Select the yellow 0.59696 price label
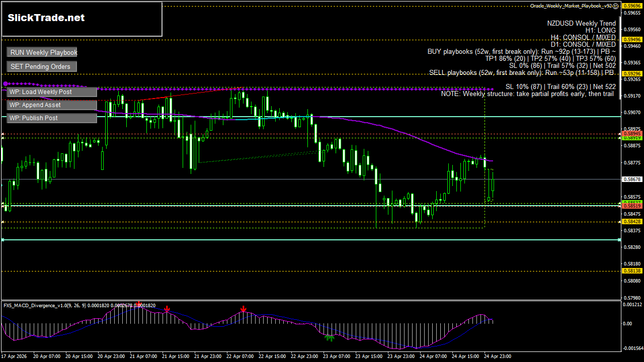Image resolution: width=644 pixels, height=362 pixels. (632, 6)
